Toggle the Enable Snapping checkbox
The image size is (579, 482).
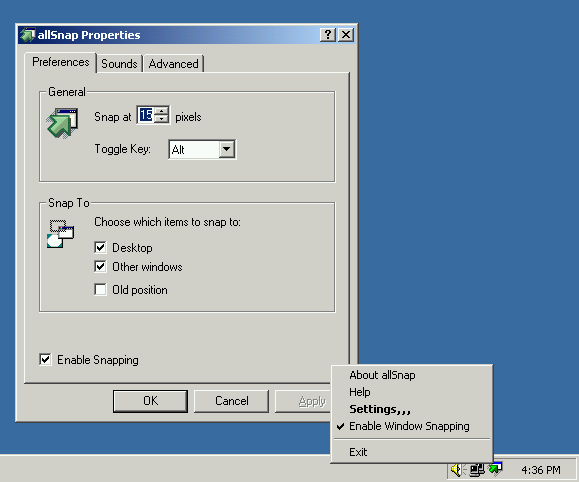pyautogui.click(x=45, y=359)
